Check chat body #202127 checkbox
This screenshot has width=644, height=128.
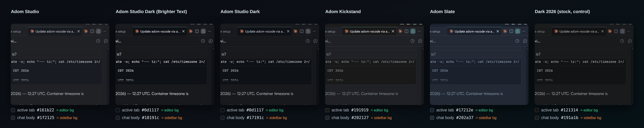pos(327,118)
